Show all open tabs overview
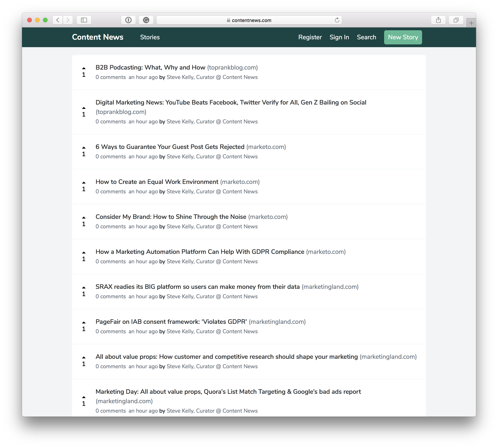 pos(456,20)
